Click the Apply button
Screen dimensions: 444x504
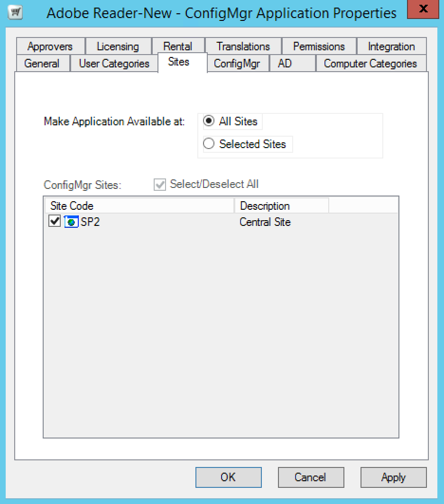(x=393, y=477)
